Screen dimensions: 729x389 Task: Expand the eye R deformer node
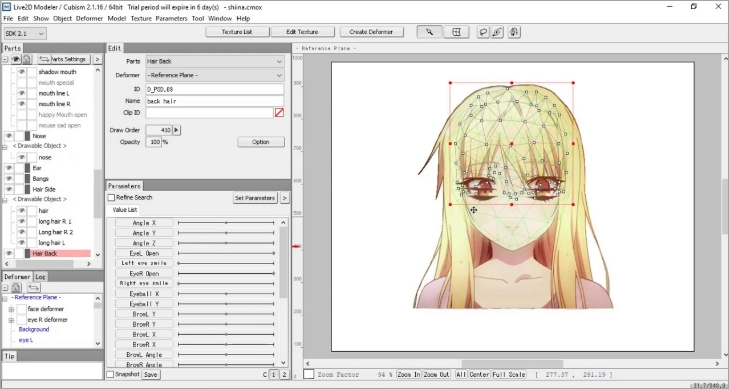tap(11, 320)
